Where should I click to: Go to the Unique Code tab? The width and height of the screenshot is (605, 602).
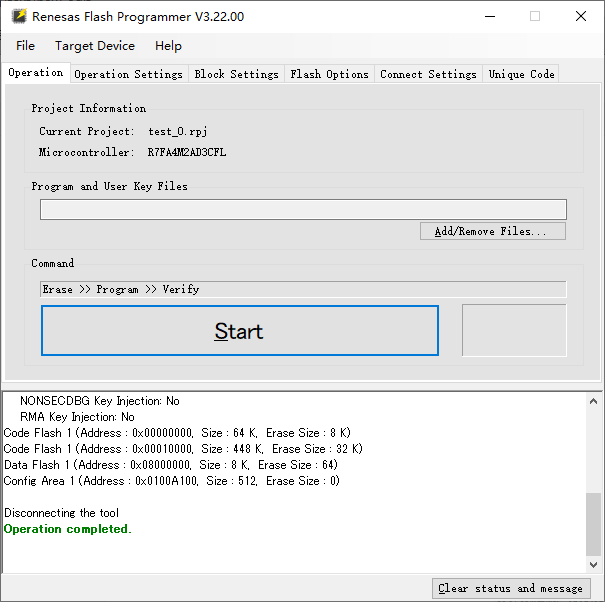click(521, 74)
